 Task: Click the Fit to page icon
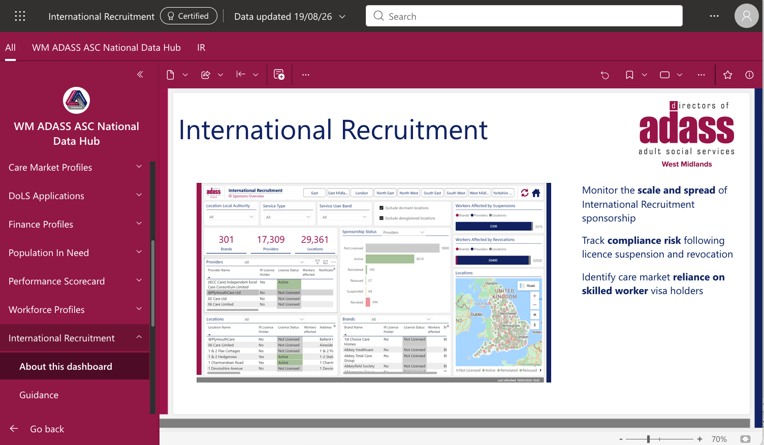[745, 439]
